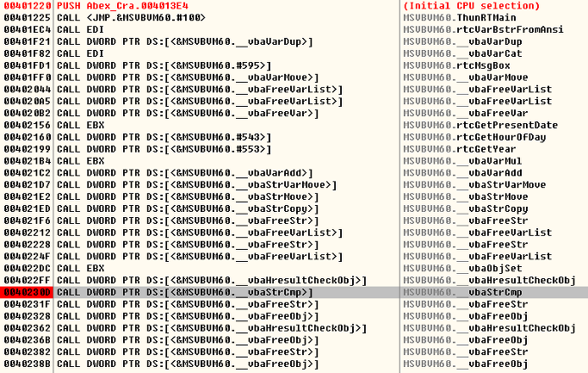
Task: Select address 004020B2
Action: tap(28, 114)
